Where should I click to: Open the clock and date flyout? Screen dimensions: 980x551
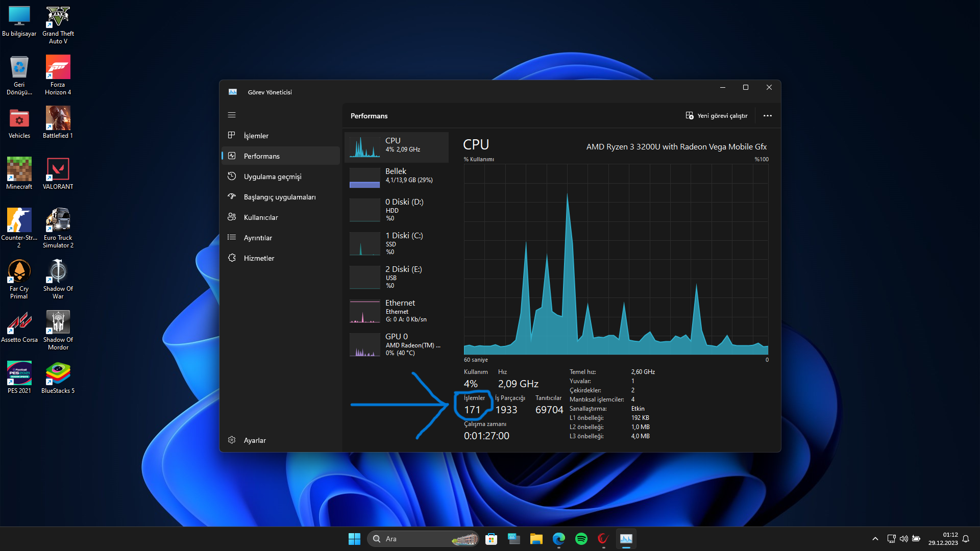click(943, 539)
